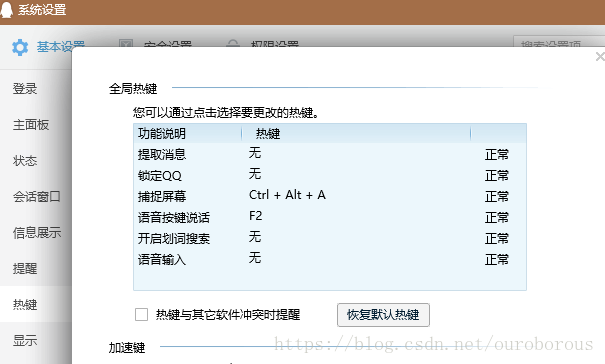Click 无 hotkey value for 语音输入

(x=255, y=257)
